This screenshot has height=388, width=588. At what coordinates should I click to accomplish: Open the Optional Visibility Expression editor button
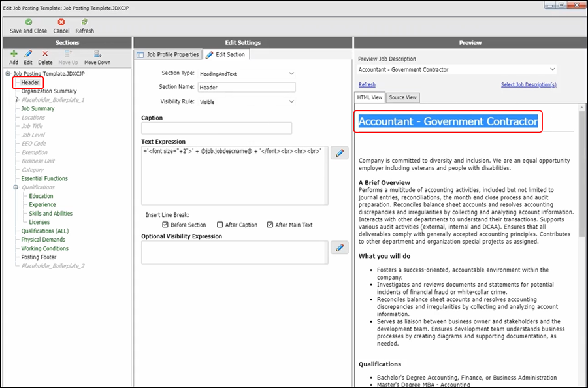pyautogui.click(x=340, y=248)
